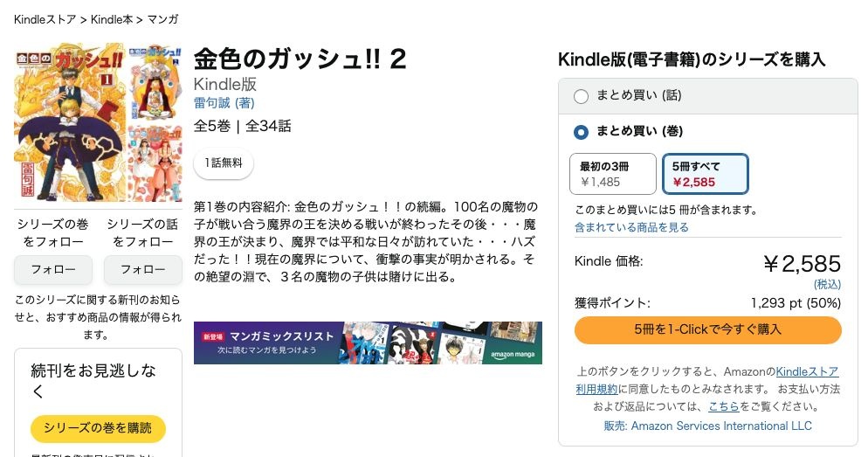The height and width of the screenshot is (457, 868).
Task: Select the まとめ買い (巻) radio button
Action: pyautogui.click(x=581, y=132)
